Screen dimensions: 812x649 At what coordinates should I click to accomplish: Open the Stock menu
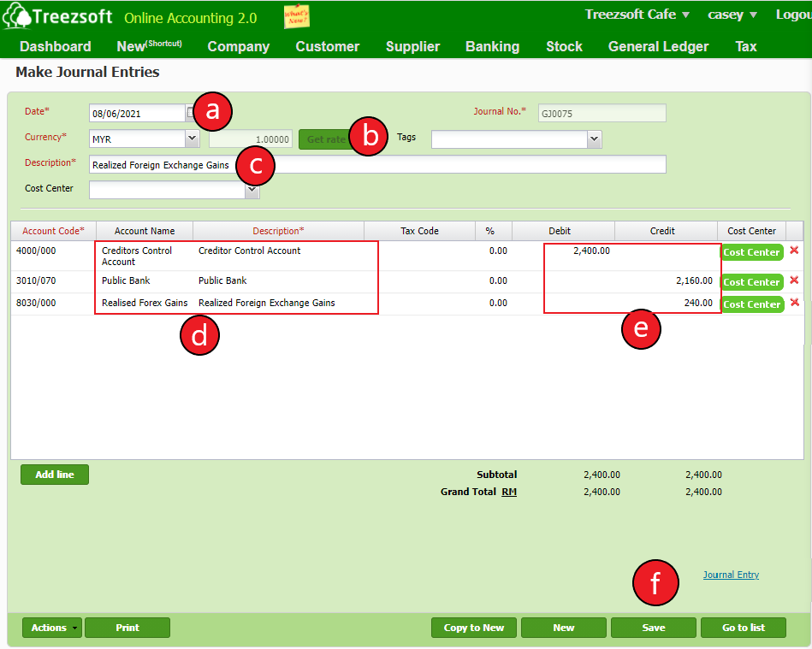point(564,46)
